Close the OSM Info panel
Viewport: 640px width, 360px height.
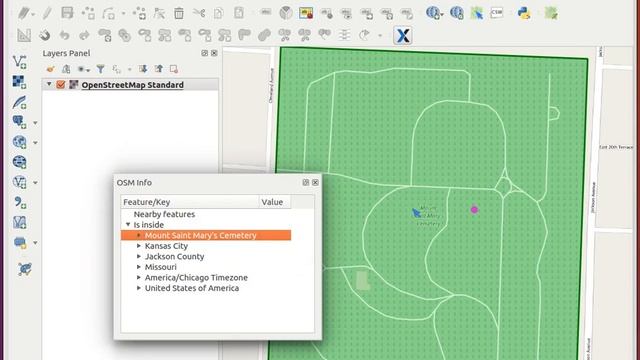315,182
